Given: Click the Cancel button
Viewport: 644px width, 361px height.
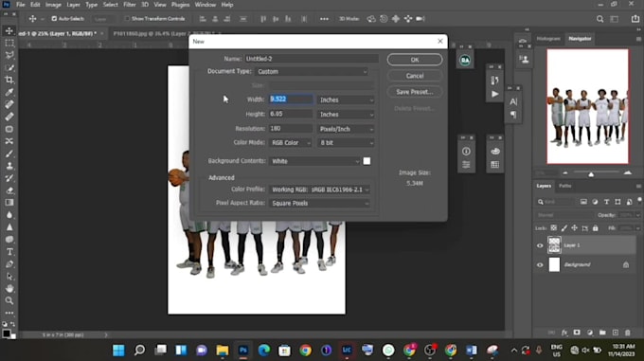Looking at the screenshot, I should (415, 76).
